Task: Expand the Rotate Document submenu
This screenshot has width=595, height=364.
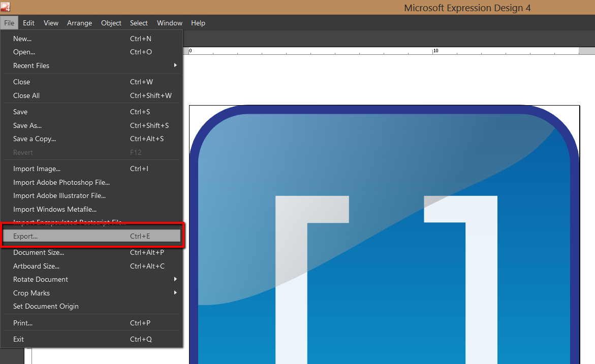Action: pyautogui.click(x=91, y=279)
